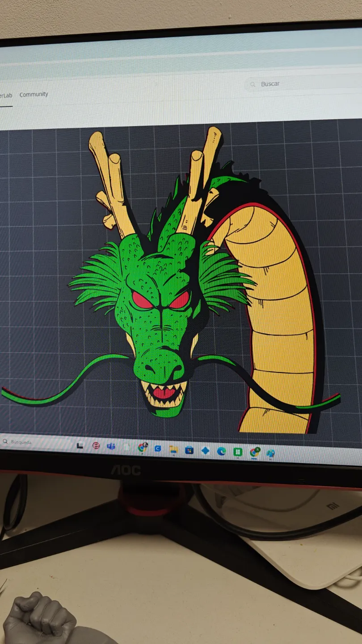This screenshot has width=362, height=644.
Task: Switch to active Chrome window with green badge
Action: tap(255, 453)
